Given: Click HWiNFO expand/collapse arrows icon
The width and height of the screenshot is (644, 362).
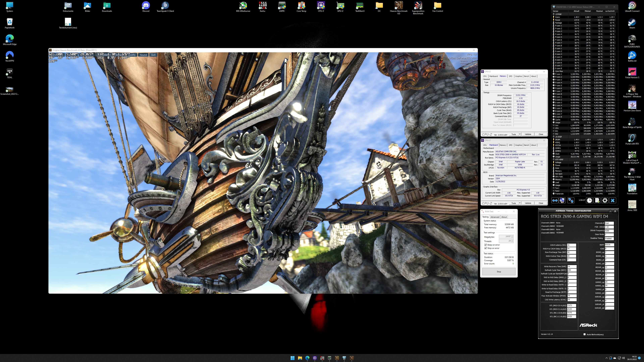Looking at the screenshot, I should [555, 200].
